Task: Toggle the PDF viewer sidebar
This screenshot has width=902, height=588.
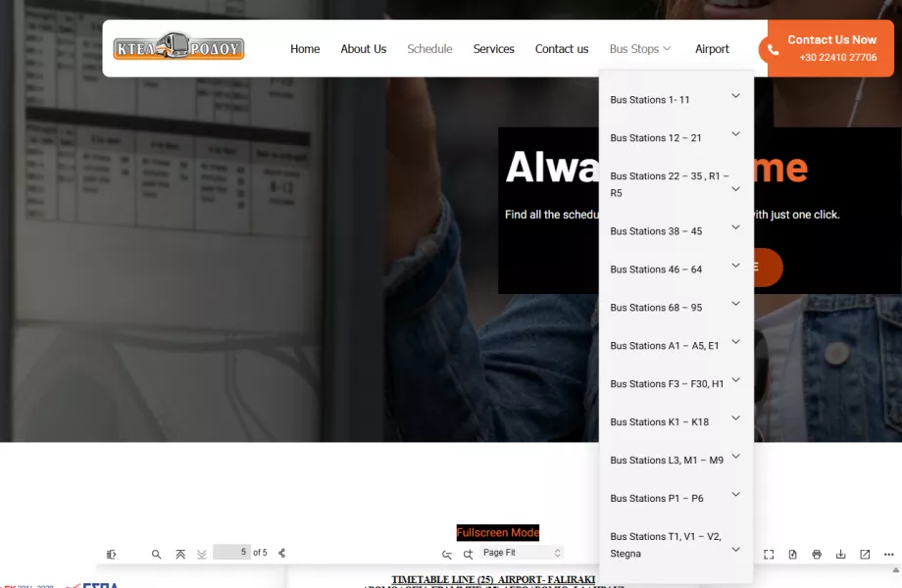Action: (x=111, y=555)
